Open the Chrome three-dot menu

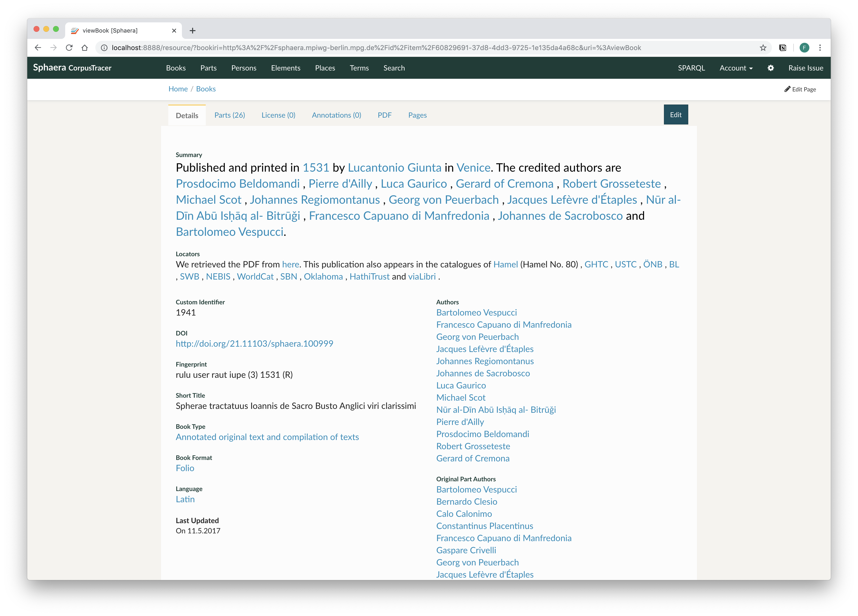coord(820,48)
